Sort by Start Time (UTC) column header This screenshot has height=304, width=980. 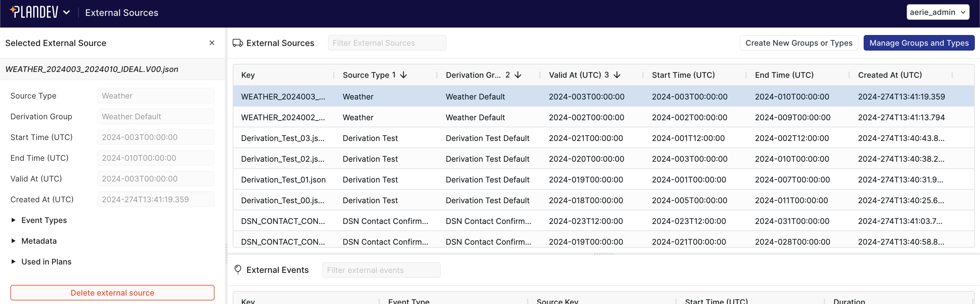pos(683,75)
